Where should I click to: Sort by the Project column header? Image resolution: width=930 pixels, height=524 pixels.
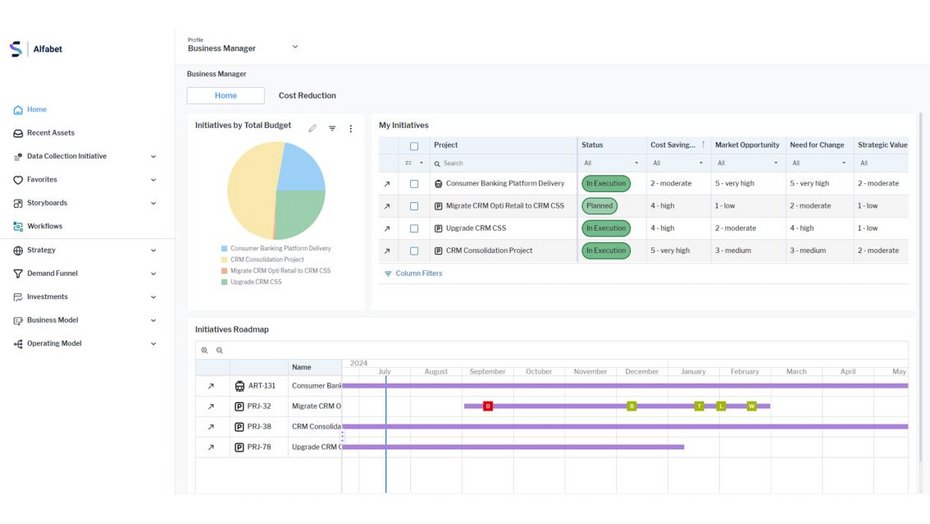(445, 145)
